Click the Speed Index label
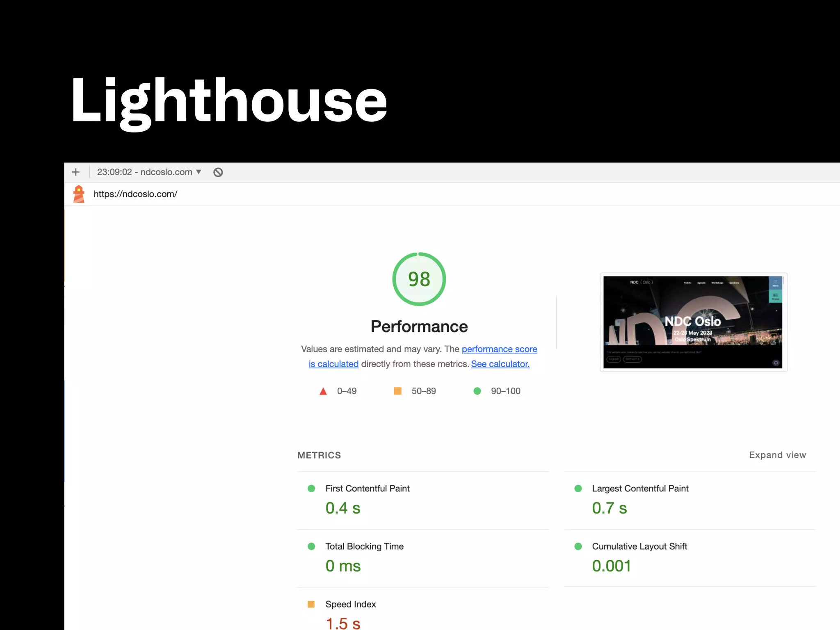The width and height of the screenshot is (840, 630). pos(351,604)
